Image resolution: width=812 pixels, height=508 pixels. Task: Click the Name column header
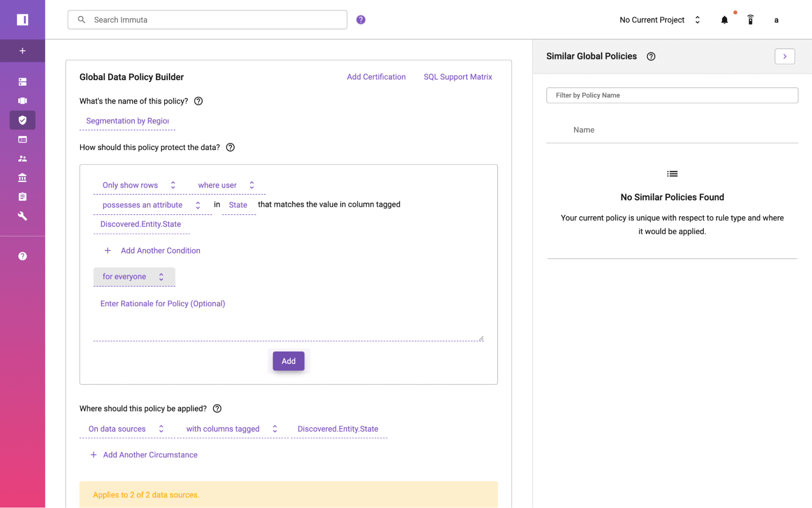point(584,130)
